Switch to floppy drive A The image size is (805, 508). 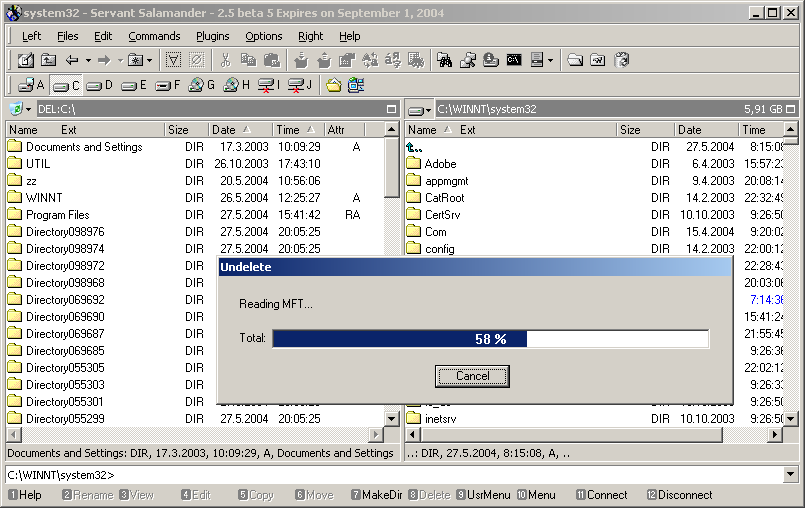31,85
